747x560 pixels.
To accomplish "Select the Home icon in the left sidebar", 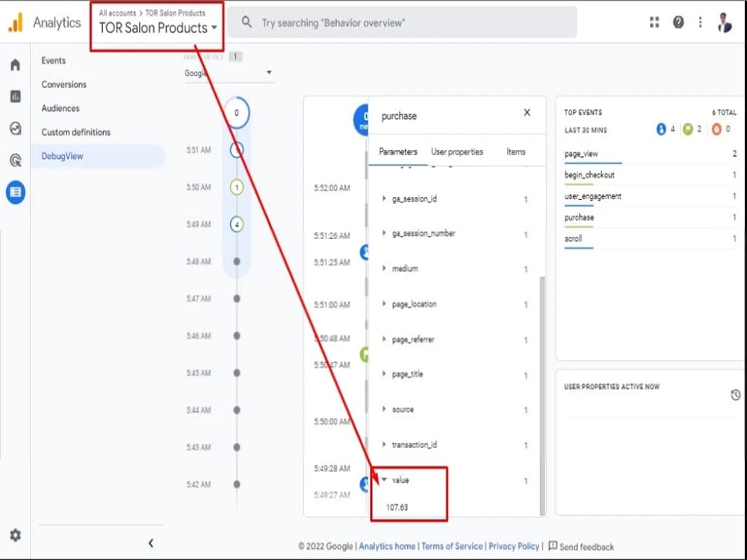I will tap(15, 64).
